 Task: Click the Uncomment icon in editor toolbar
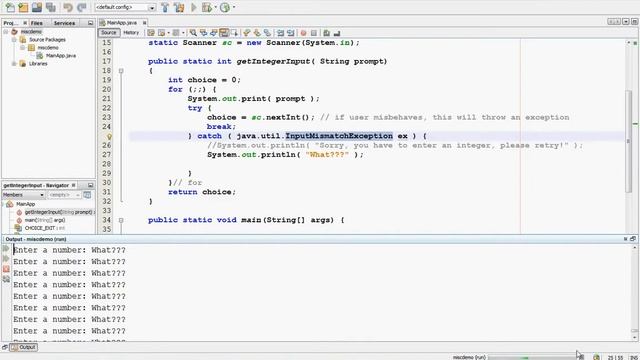(337, 33)
